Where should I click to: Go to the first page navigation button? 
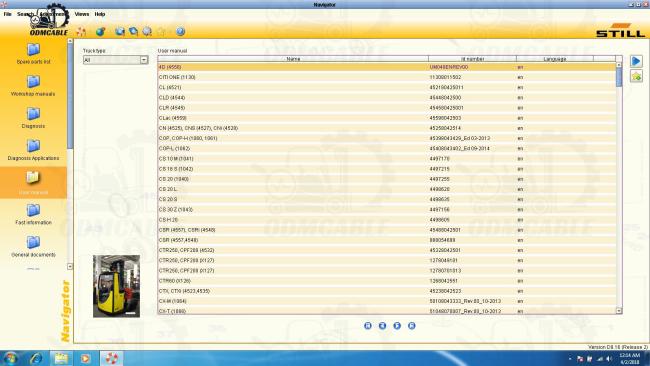(x=368, y=326)
